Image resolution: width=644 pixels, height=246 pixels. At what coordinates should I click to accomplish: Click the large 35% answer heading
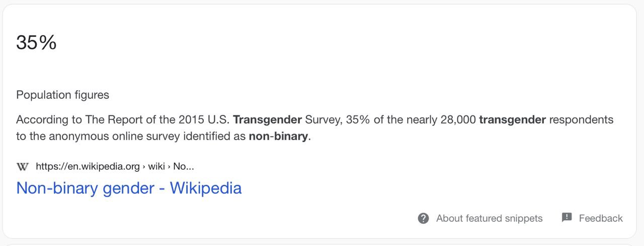click(36, 43)
